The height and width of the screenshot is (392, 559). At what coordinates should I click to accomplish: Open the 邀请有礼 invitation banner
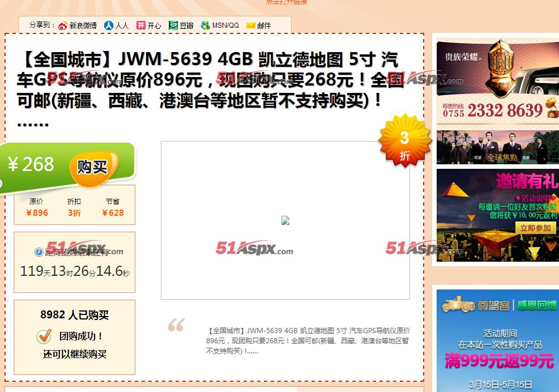(498, 215)
